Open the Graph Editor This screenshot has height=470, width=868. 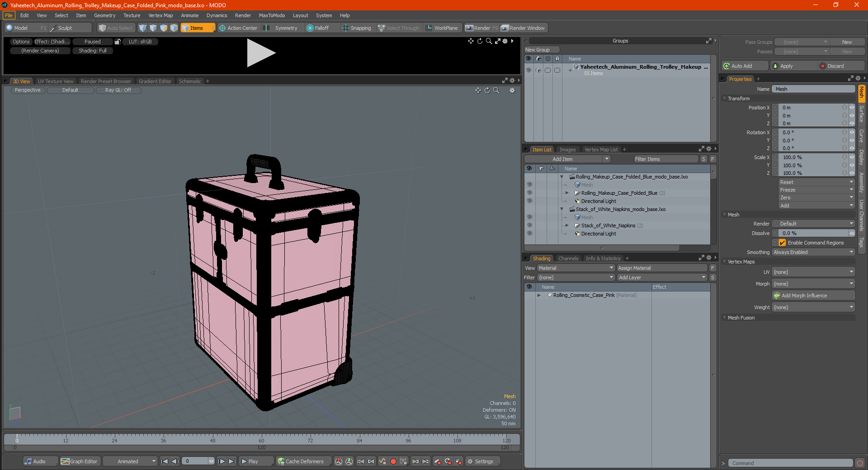79,461
